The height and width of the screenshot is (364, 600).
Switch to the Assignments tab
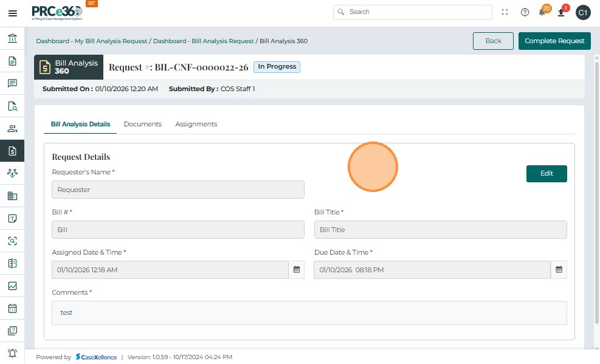pos(196,124)
